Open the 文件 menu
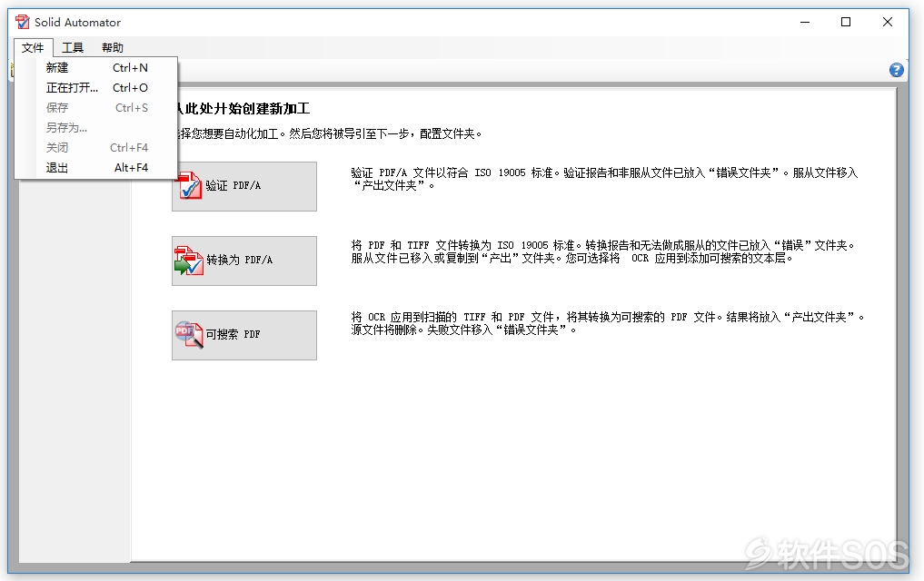The image size is (924, 581). point(33,48)
